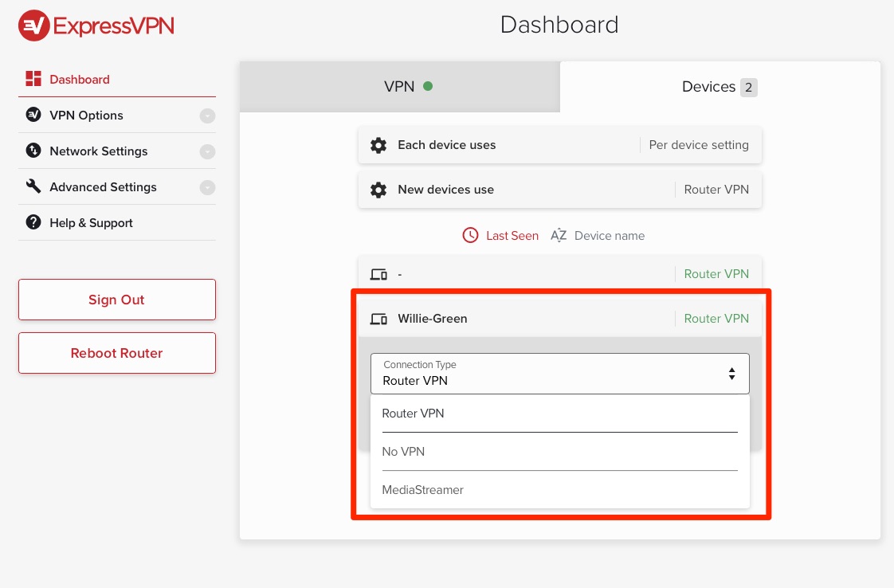Click the green VPN status indicator dot
This screenshot has height=588, width=894.
(x=428, y=86)
